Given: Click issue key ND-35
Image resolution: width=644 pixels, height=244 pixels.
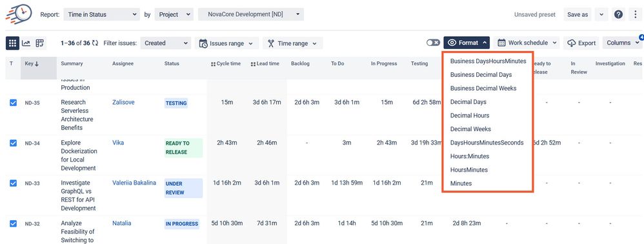Looking at the screenshot, I should point(32,103).
